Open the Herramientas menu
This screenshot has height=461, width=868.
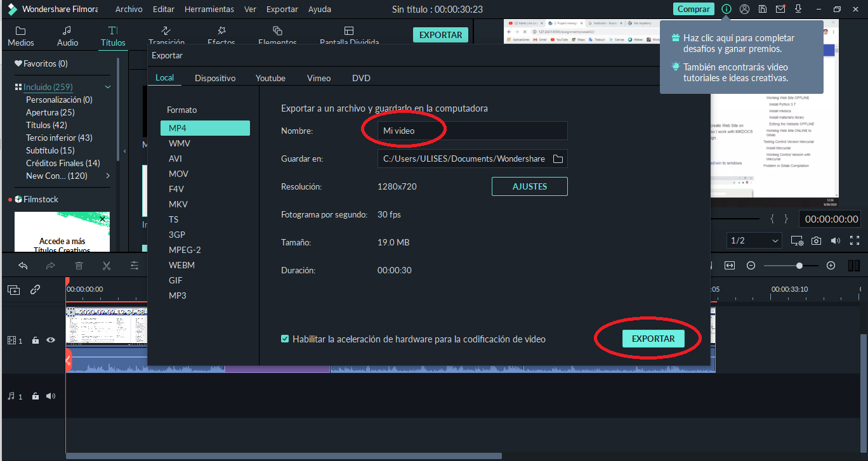click(209, 10)
